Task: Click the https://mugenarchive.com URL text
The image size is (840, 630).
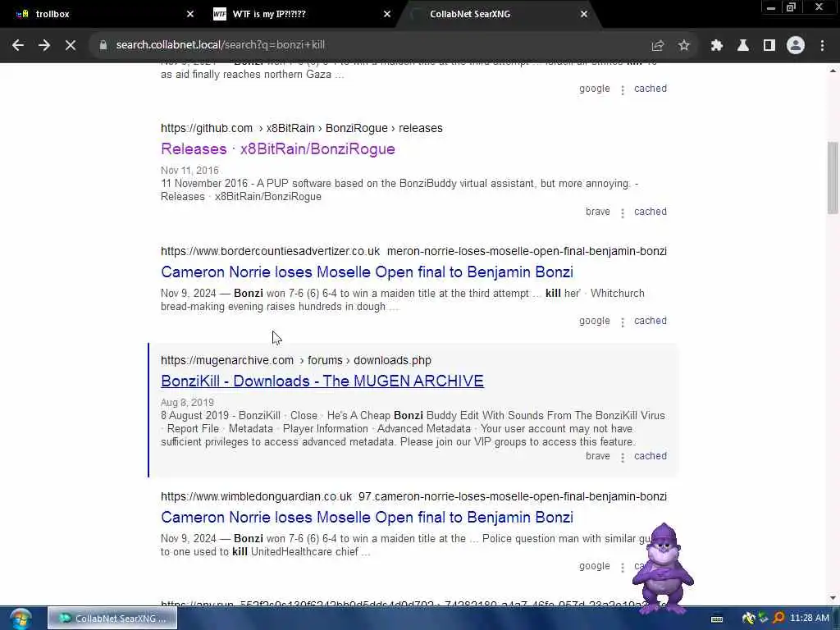Action: (227, 361)
